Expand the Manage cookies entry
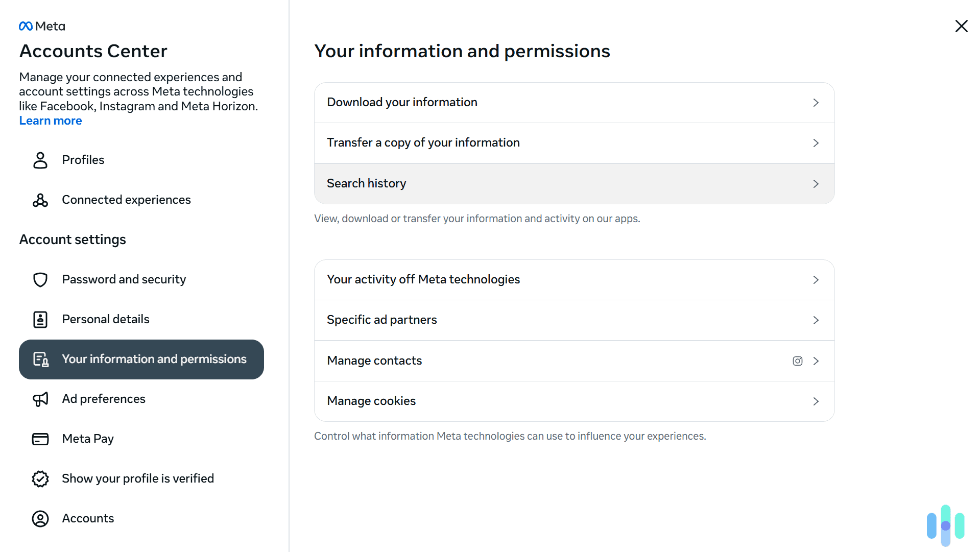The width and height of the screenshot is (980, 552). point(573,401)
